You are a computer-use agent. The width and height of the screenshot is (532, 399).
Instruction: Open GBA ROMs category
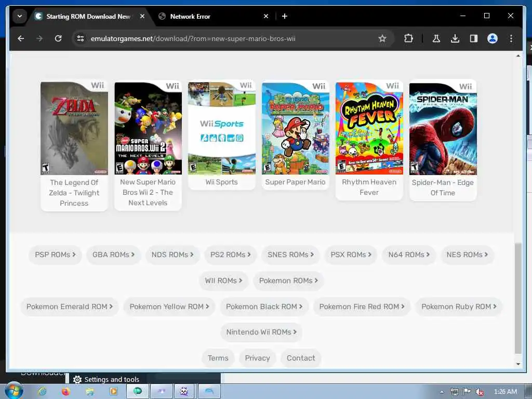[113, 255]
